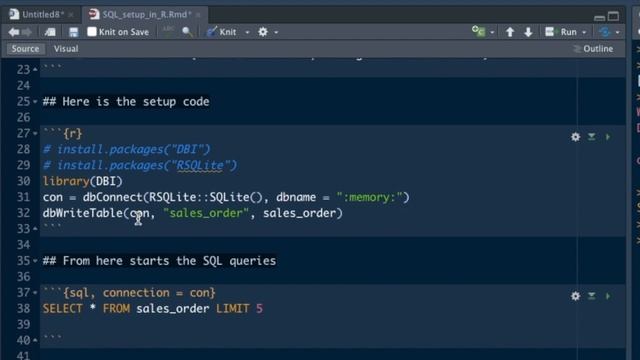The width and height of the screenshot is (640, 360).
Task: Click fold marker at line 23
Action: pyautogui.click(x=35, y=70)
